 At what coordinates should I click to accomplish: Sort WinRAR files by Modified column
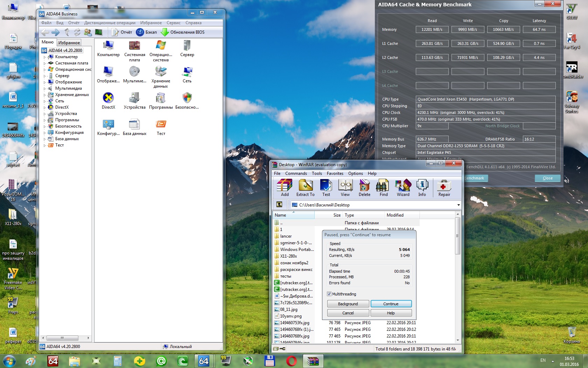(402, 215)
